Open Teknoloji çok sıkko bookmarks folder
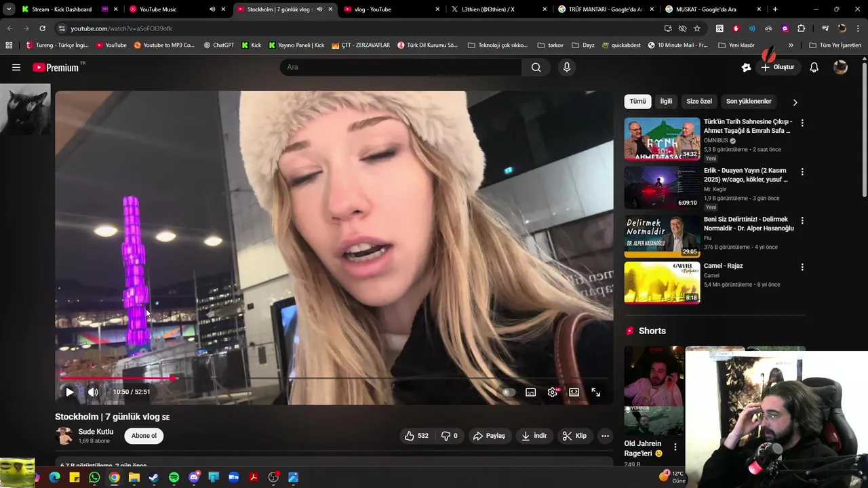 [498, 45]
